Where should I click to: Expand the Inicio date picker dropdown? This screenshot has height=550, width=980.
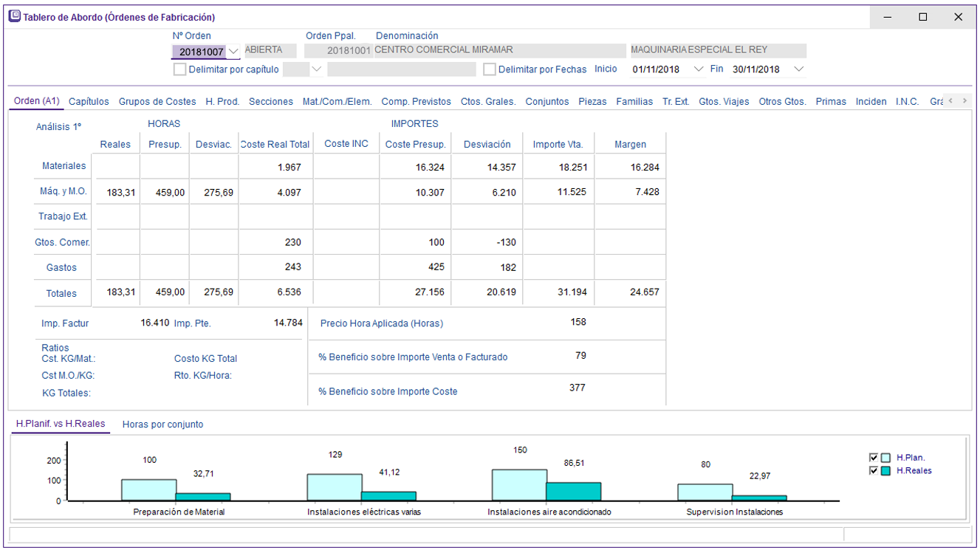(699, 69)
